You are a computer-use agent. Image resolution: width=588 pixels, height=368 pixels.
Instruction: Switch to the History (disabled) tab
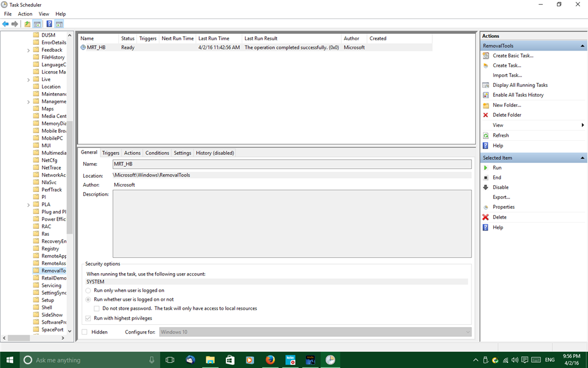pos(215,153)
